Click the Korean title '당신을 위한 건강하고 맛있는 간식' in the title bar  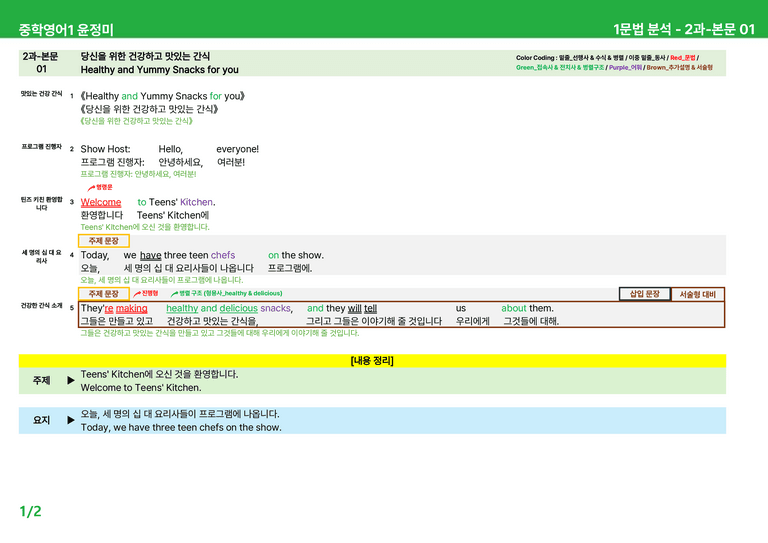tap(145, 56)
